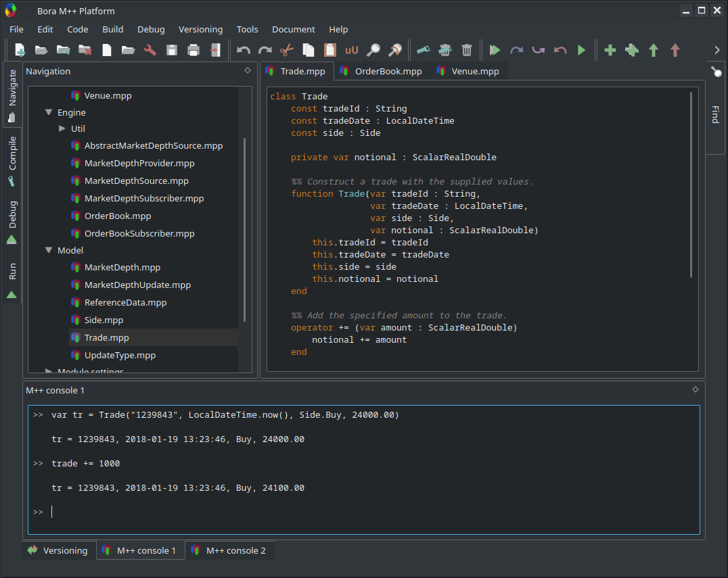This screenshot has width=728, height=578.
Task: Click the single green plus icon
Action: point(610,50)
